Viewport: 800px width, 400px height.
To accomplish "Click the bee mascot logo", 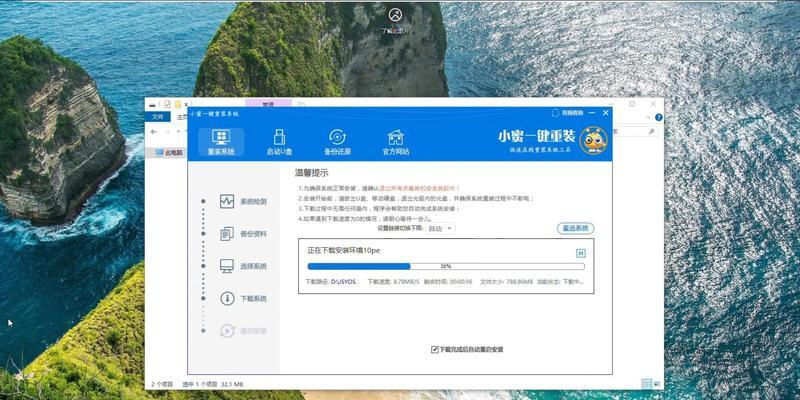I will (x=593, y=140).
